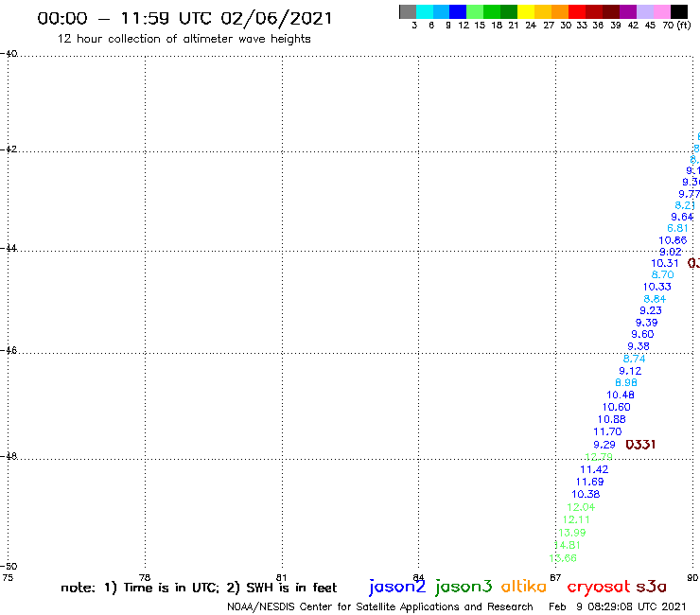
Task: Pick the purple 42 ft legend swatch
Action: (x=628, y=11)
